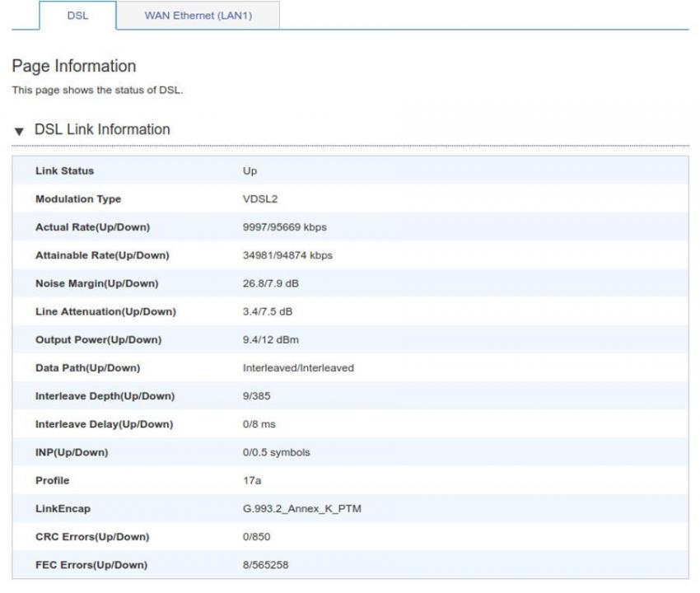Select the Noise Margin(Up/Down) label
The width and height of the screenshot is (700, 593).
click(x=96, y=283)
